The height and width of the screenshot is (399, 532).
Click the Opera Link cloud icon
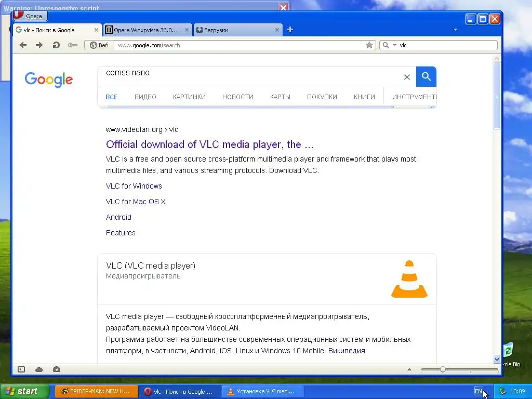(39, 369)
